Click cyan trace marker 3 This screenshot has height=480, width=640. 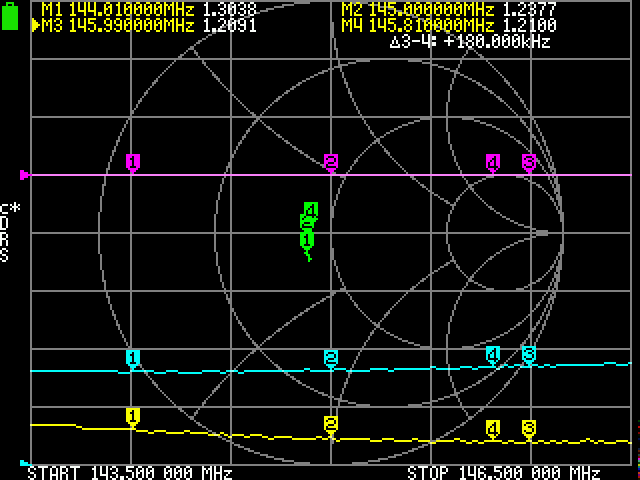[x=529, y=354]
